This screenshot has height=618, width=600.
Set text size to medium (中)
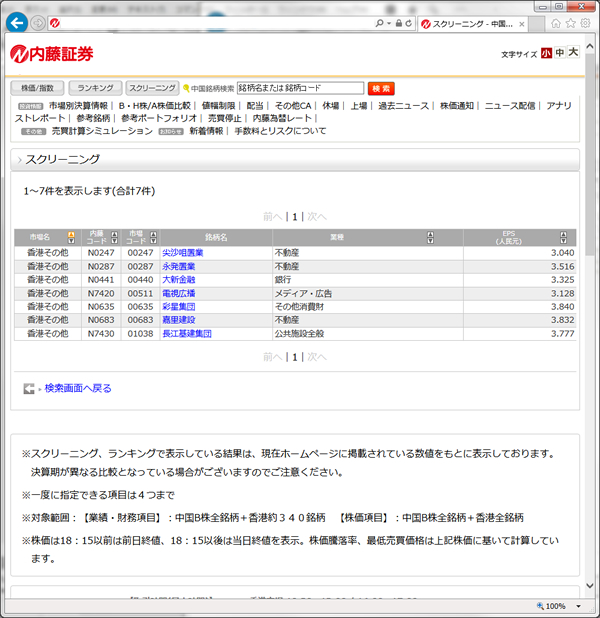pos(559,53)
